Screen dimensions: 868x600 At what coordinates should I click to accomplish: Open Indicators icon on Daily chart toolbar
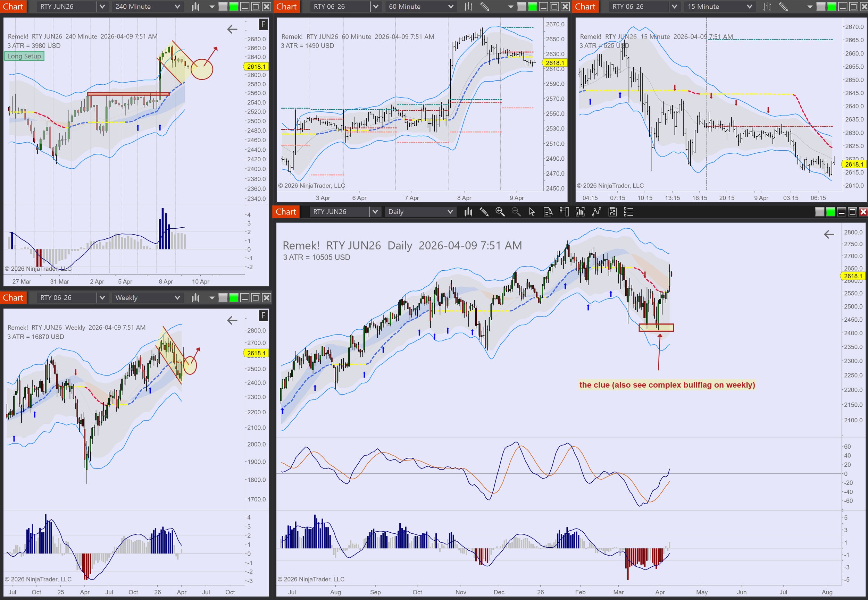point(580,212)
